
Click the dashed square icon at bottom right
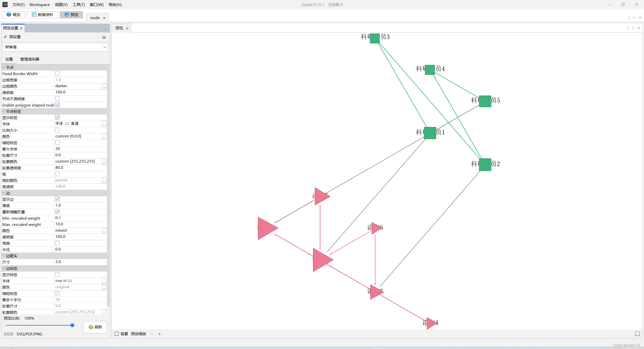pos(637,334)
